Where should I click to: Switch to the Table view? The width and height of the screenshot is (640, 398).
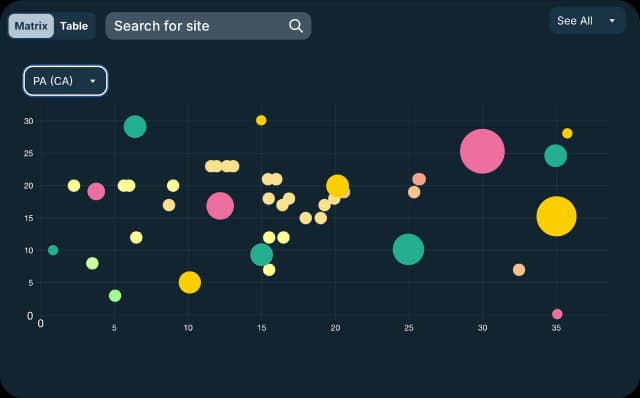74,26
